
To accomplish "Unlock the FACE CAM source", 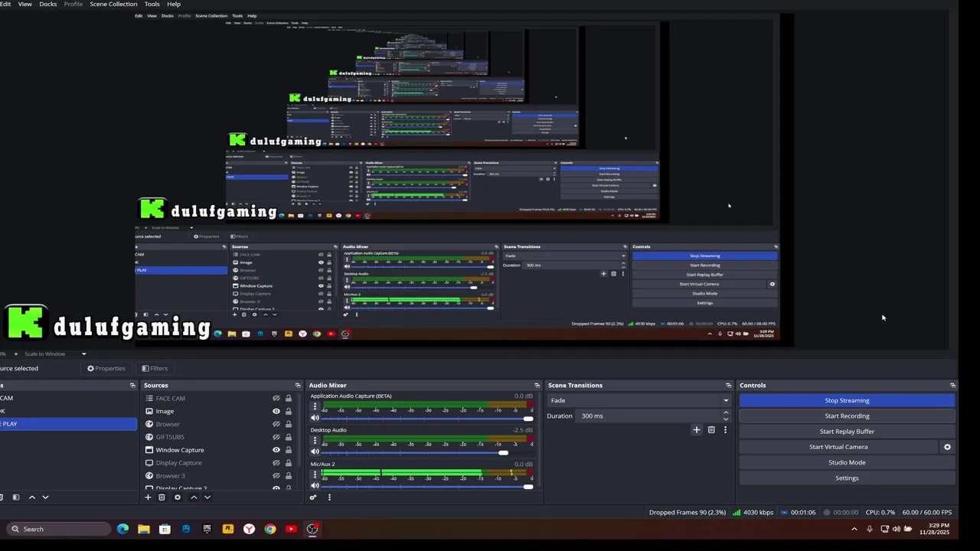I will pyautogui.click(x=289, y=399).
